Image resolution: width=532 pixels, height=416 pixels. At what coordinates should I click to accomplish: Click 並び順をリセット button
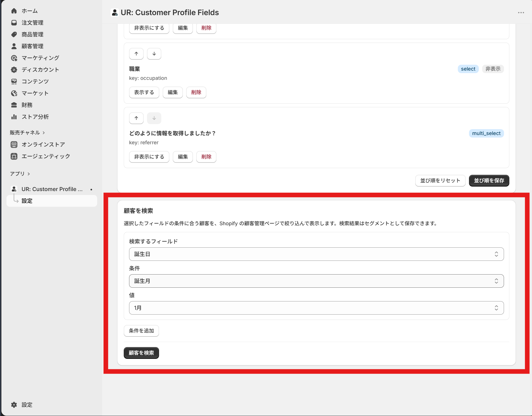coord(440,181)
